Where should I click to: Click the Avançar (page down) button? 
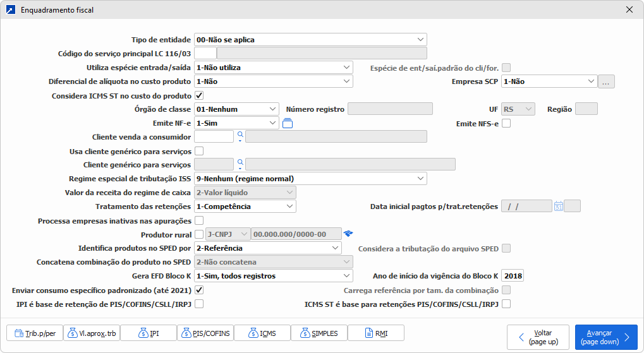605,337
